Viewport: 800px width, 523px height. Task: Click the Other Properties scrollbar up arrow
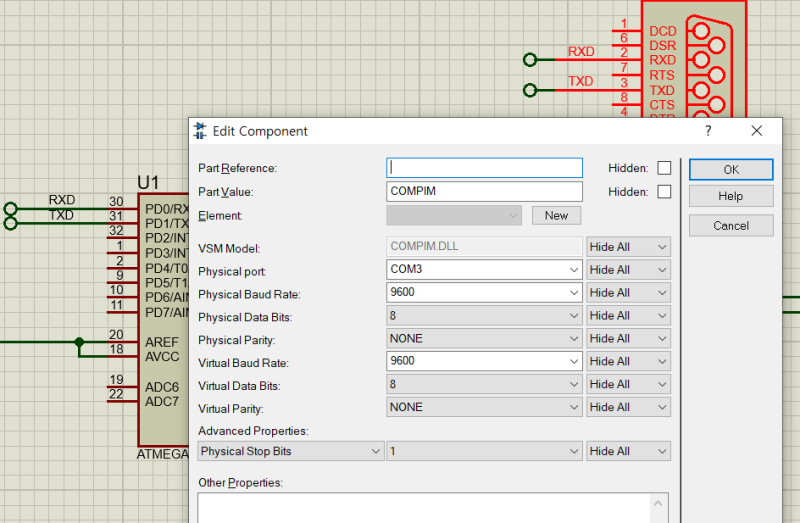pos(658,504)
